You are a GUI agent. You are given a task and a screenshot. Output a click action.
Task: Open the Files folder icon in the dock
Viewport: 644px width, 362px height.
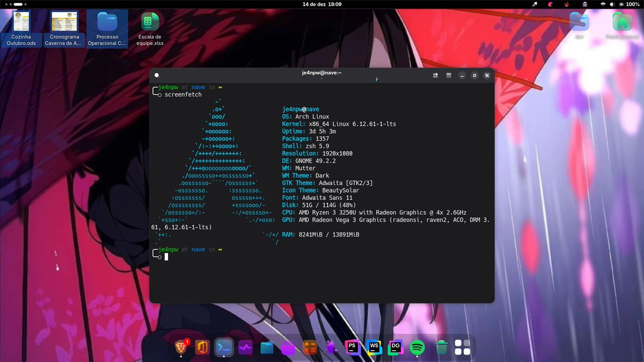[267, 348]
